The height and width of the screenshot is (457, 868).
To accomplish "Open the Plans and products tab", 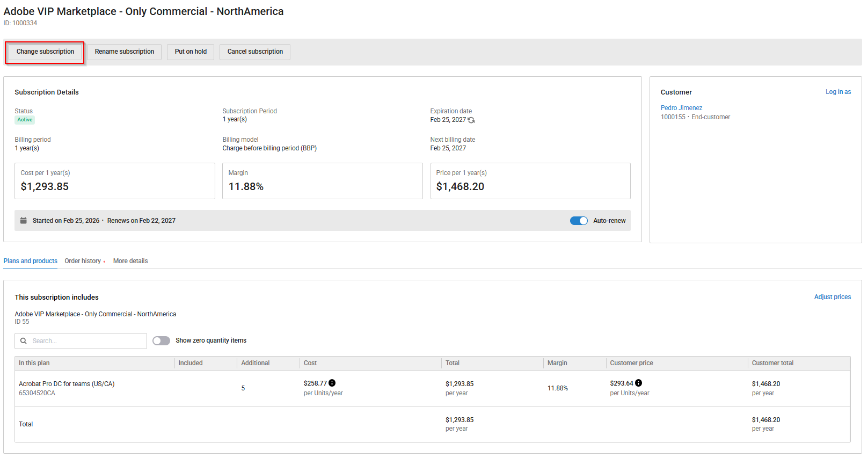I will pos(31,261).
